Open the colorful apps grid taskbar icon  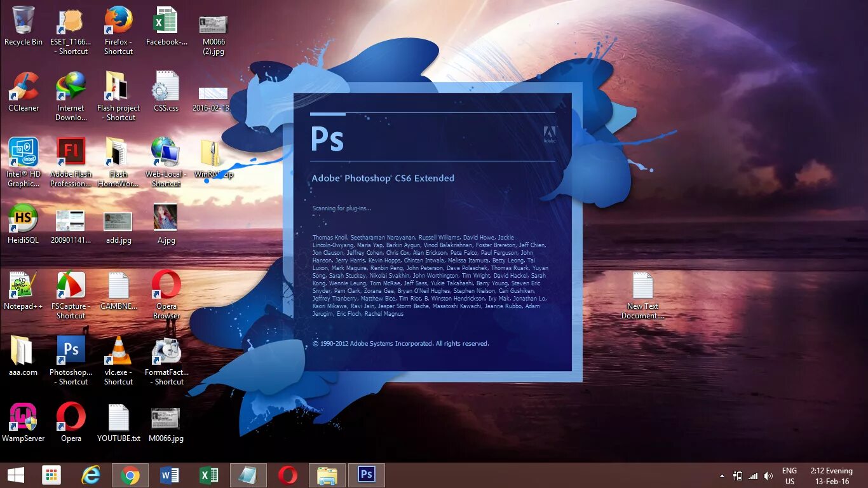tap(51, 475)
